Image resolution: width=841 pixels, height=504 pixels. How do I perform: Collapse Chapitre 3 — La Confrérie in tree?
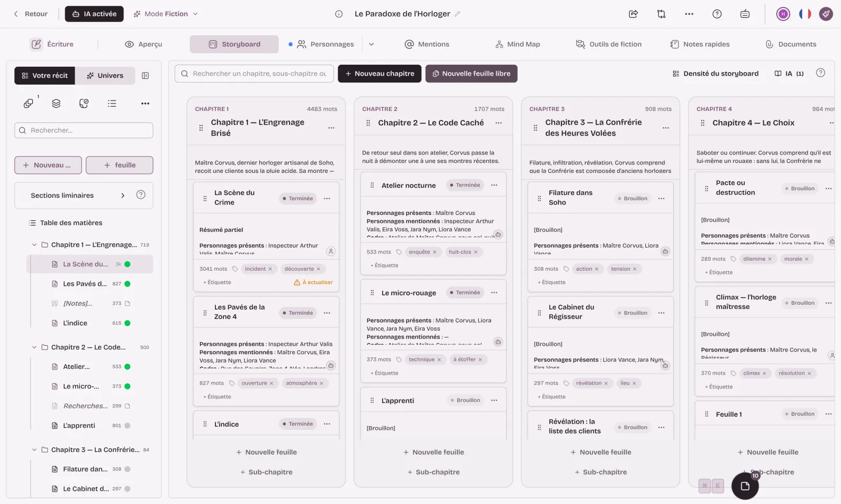tap(34, 450)
